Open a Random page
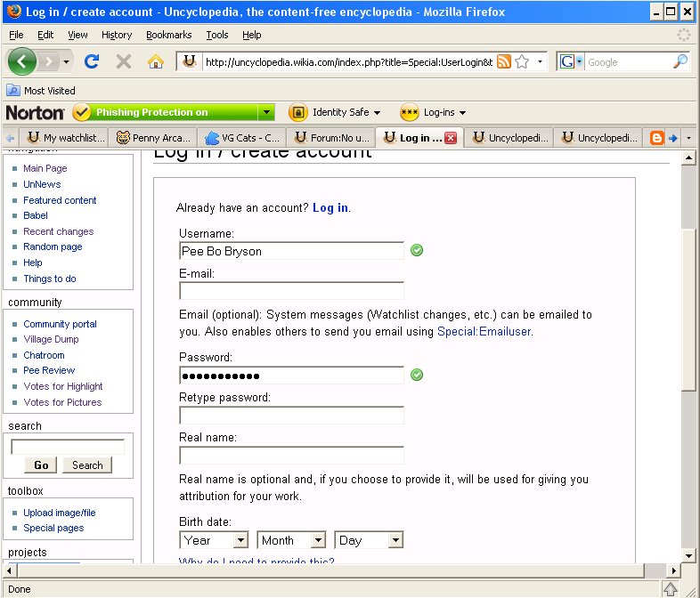700x598 pixels. point(53,246)
